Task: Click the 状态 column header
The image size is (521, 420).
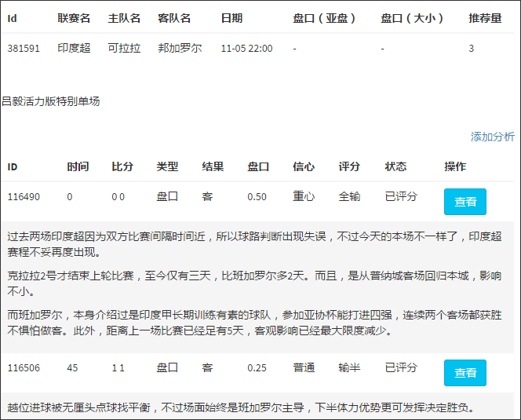Action: (x=395, y=166)
